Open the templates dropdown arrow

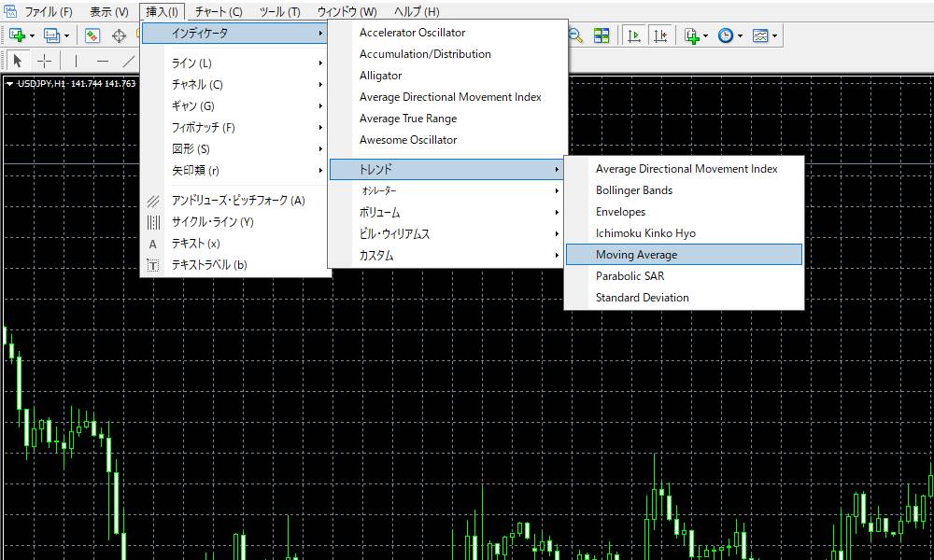[x=774, y=36]
